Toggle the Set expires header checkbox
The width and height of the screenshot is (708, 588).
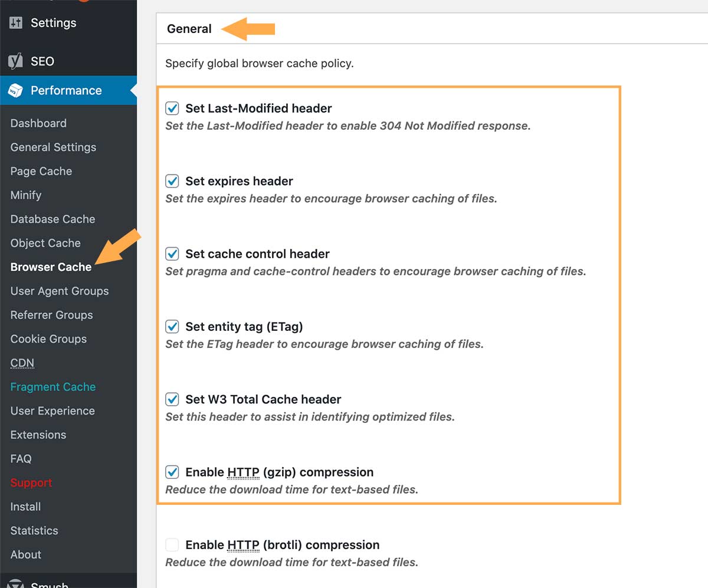172,181
